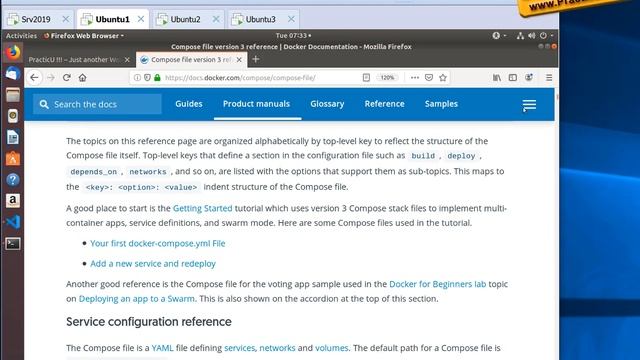640x360 pixels.
Task: Open tracking protection shield icon
Action: click(147, 78)
